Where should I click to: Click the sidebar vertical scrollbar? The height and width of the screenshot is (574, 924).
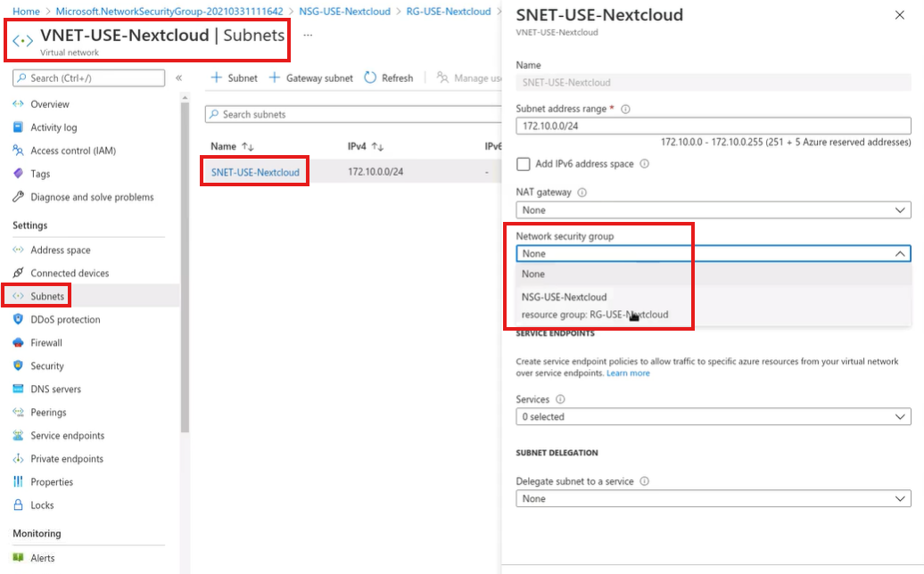pyautogui.click(x=185, y=268)
